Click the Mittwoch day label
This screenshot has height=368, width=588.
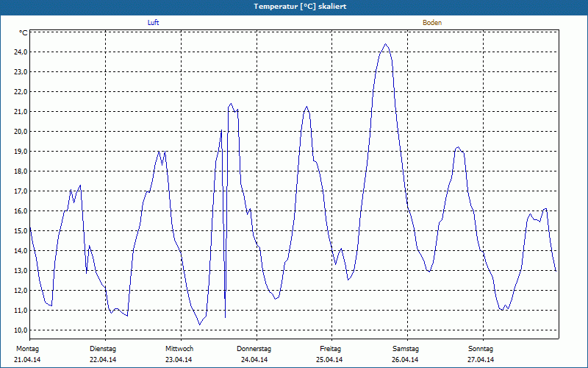click(x=179, y=349)
